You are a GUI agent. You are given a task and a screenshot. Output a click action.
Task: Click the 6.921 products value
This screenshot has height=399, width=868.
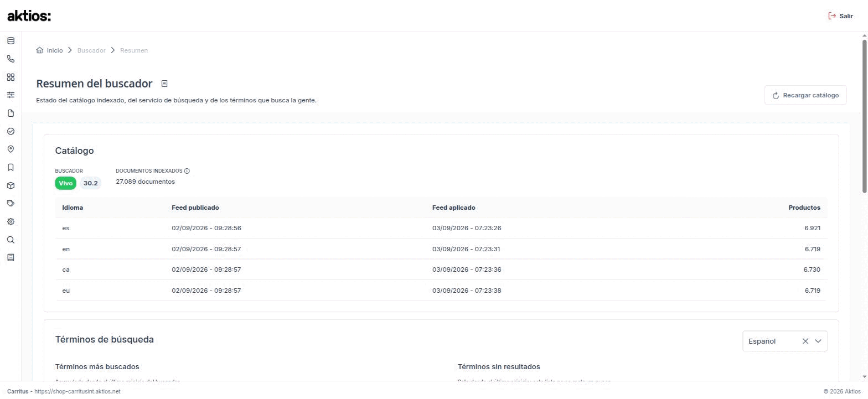[x=813, y=228]
